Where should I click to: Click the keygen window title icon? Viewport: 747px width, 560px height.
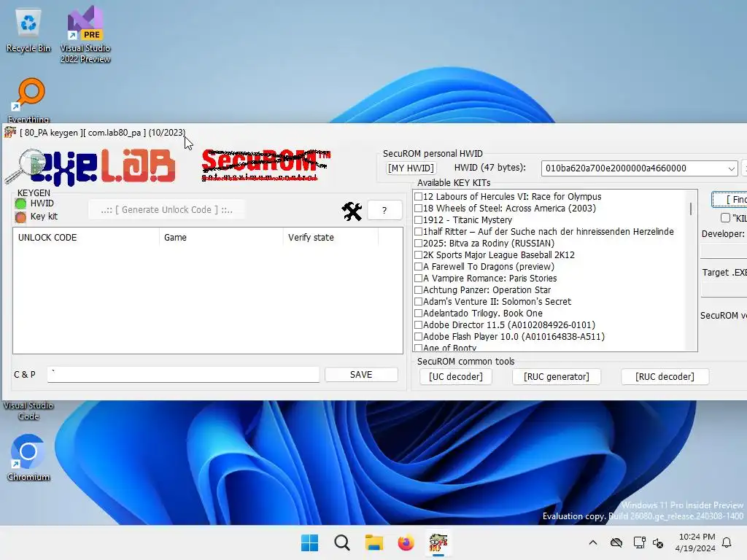click(10, 133)
